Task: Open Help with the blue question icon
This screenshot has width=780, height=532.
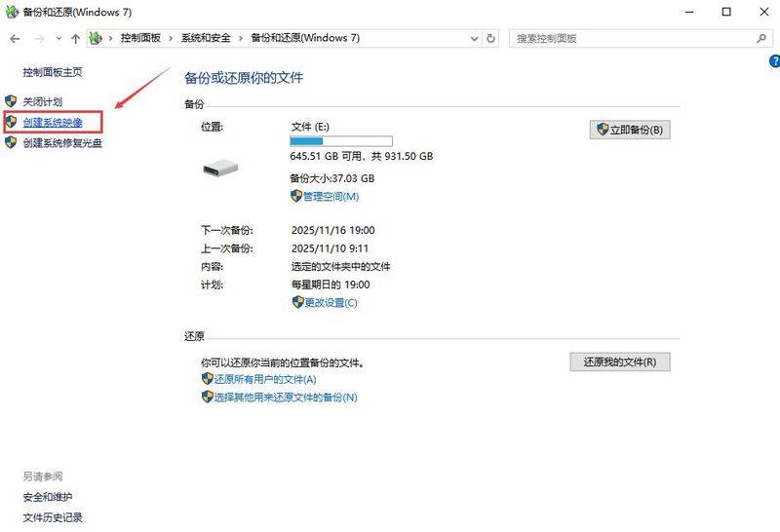Action: pyautogui.click(x=775, y=61)
